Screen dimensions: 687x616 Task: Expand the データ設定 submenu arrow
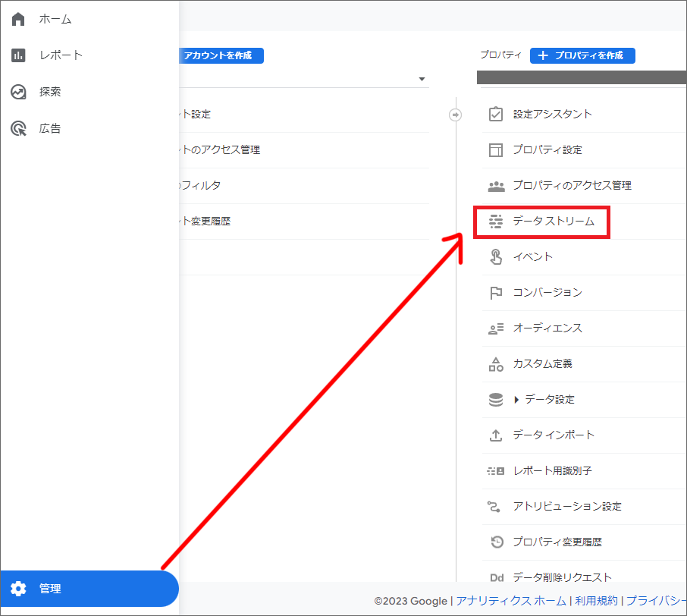click(x=516, y=399)
